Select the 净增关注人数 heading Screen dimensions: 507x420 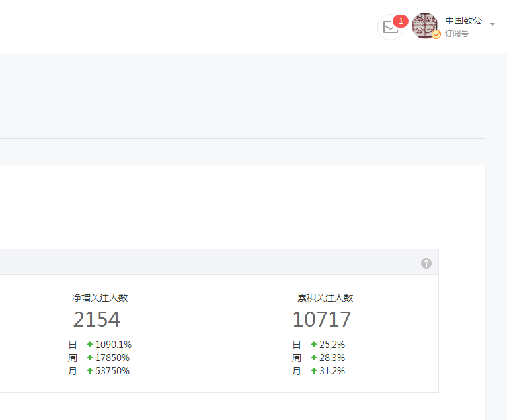click(x=100, y=298)
